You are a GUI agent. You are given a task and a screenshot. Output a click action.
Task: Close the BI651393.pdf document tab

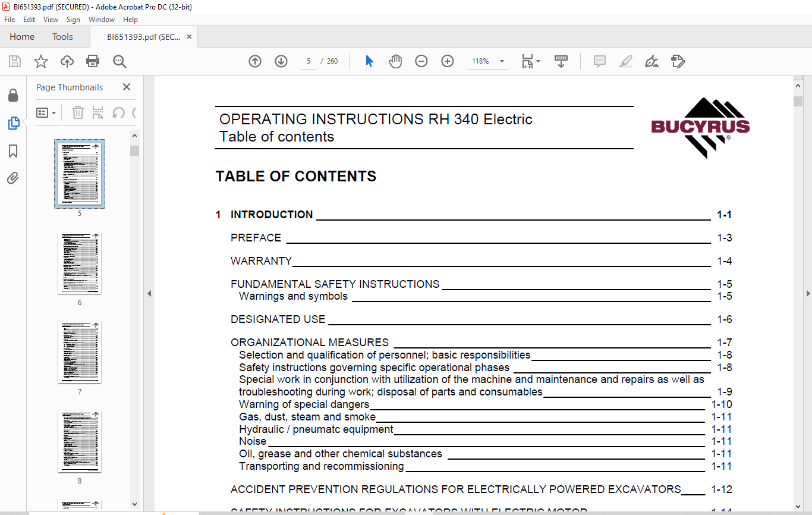[189, 37]
